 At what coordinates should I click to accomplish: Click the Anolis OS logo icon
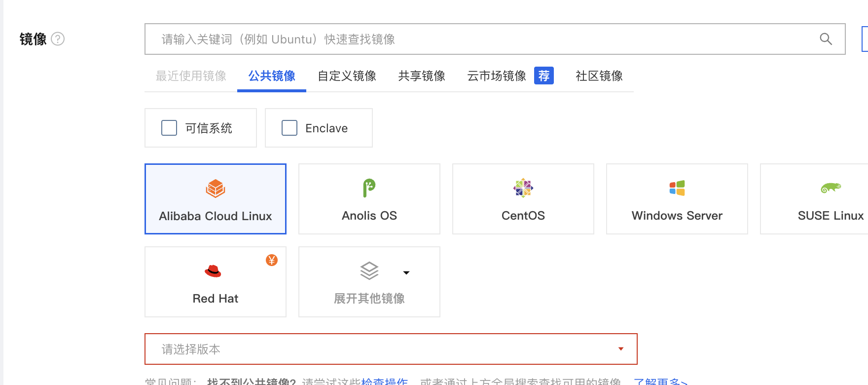(369, 188)
